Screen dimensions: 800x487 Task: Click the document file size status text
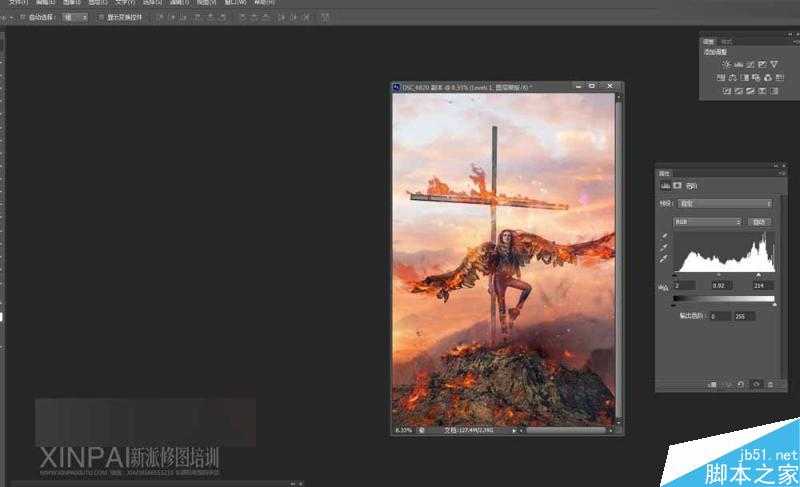click(x=468, y=430)
